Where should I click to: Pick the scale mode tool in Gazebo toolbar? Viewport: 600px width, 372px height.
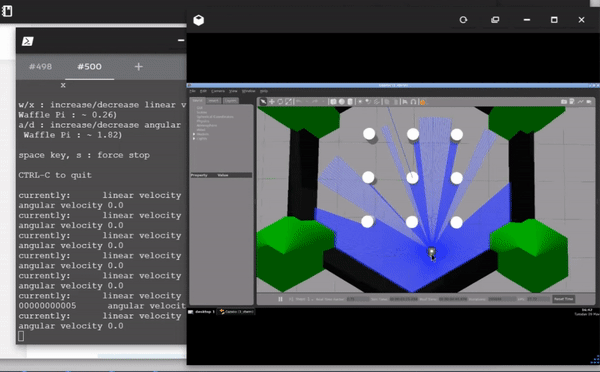click(x=289, y=102)
